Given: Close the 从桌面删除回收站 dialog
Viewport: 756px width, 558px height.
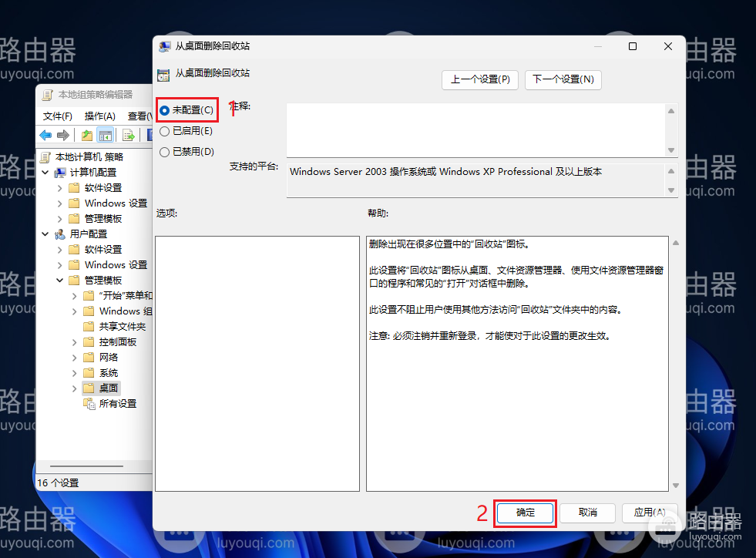Looking at the screenshot, I should [x=668, y=46].
